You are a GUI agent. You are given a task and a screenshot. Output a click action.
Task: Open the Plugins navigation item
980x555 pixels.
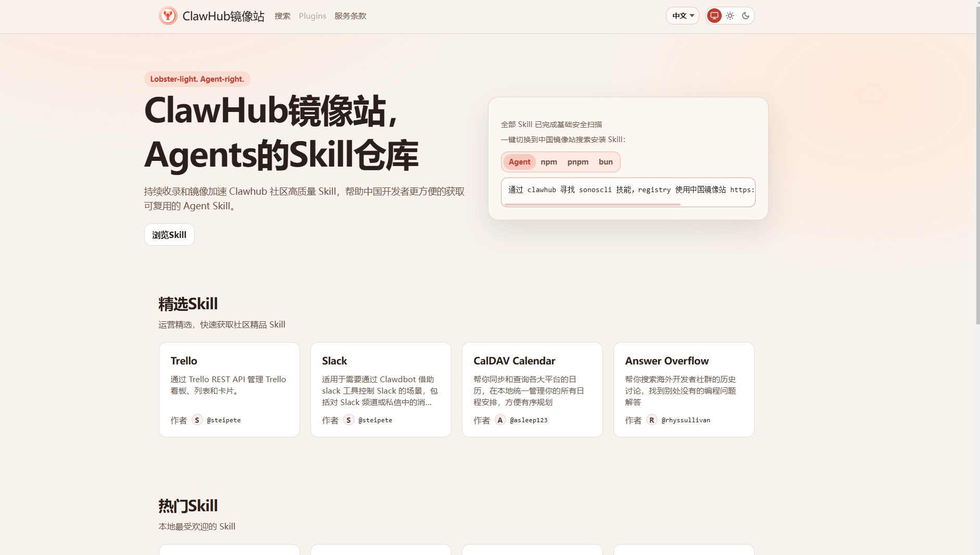point(312,16)
